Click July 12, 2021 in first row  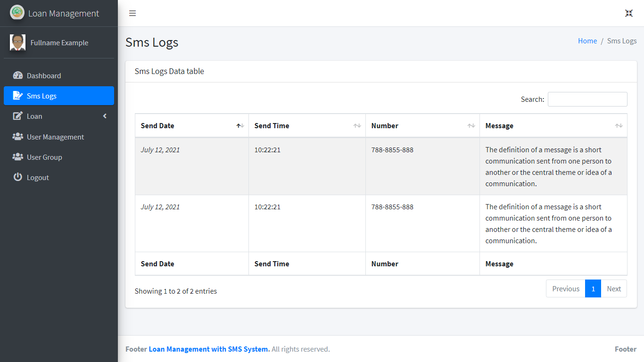(160, 150)
